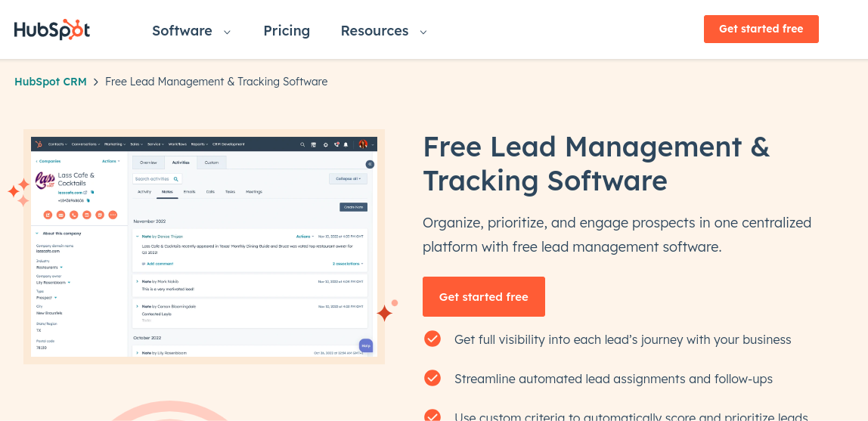
Task: Click Add comment on Denise's note
Action: [x=158, y=264]
